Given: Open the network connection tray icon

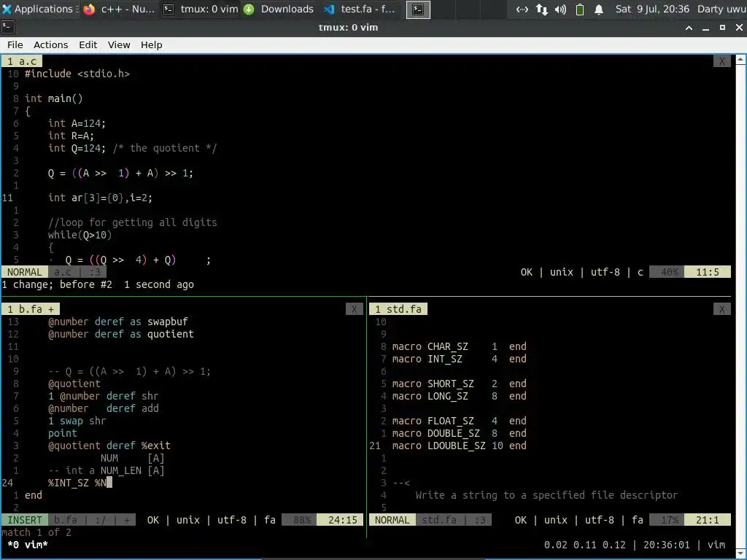Looking at the screenshot, I should (x=522, y=9).
